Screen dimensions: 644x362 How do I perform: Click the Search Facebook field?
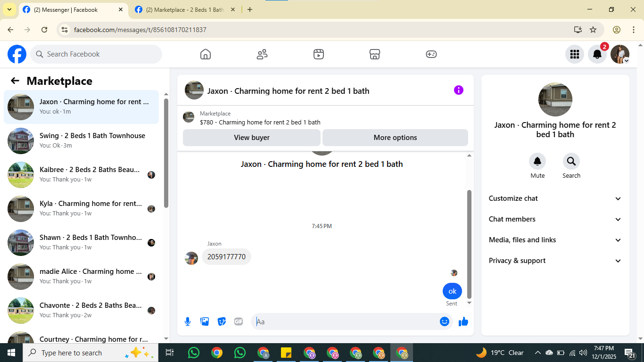coord(96,54)
